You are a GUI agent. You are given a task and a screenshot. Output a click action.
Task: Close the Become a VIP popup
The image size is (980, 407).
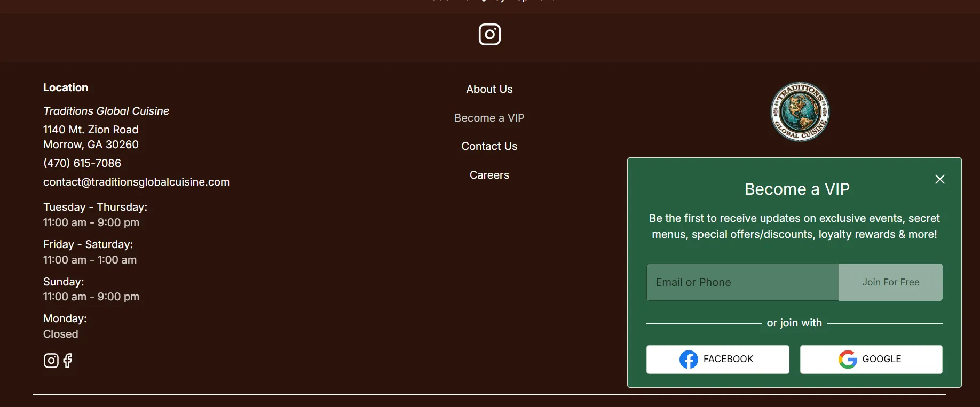[x=939, y=179]
